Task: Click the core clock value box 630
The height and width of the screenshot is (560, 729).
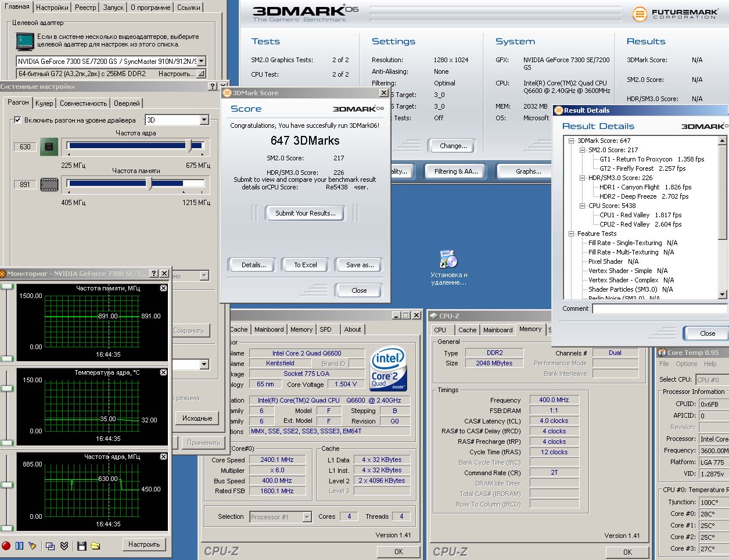Action: click(25, 146)
